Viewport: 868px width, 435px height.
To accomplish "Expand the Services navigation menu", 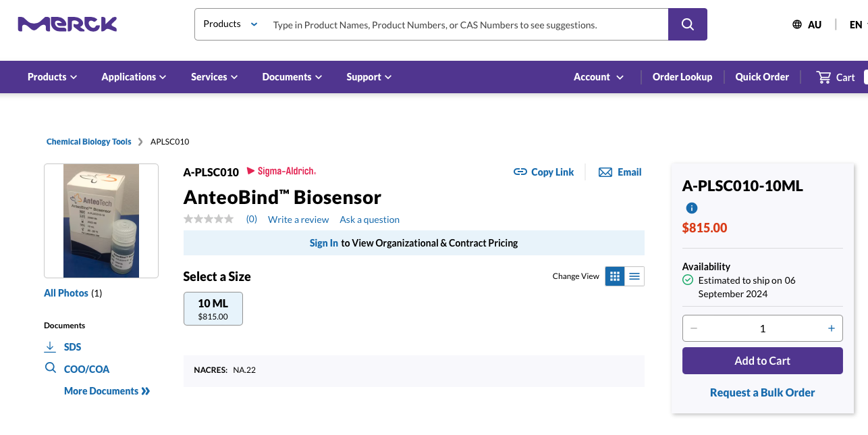I will pyautogui.click(x=215, y=77).
